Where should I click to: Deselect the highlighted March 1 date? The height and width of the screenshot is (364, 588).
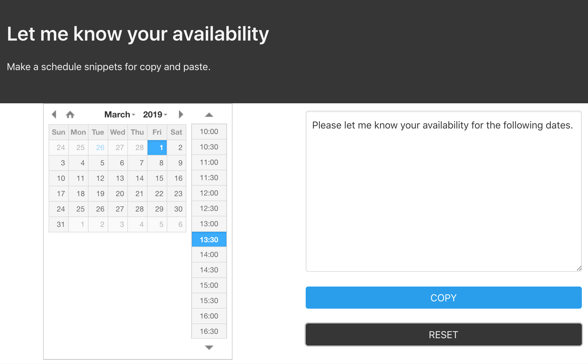click(157, 147)
